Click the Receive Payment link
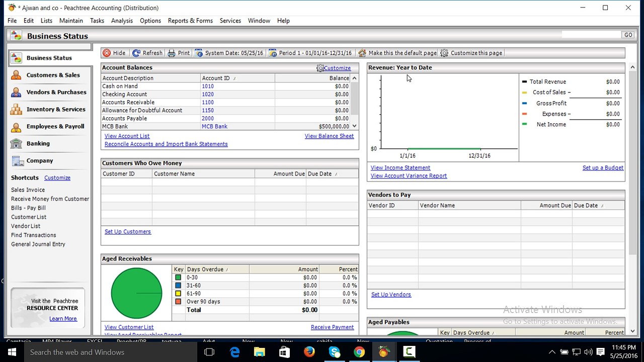Image resolution: width=644 pixels, height=362 pixels. [332, 327]
